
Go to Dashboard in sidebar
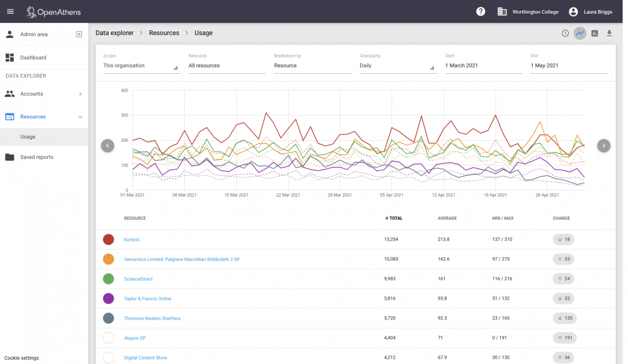coord(33,58)
